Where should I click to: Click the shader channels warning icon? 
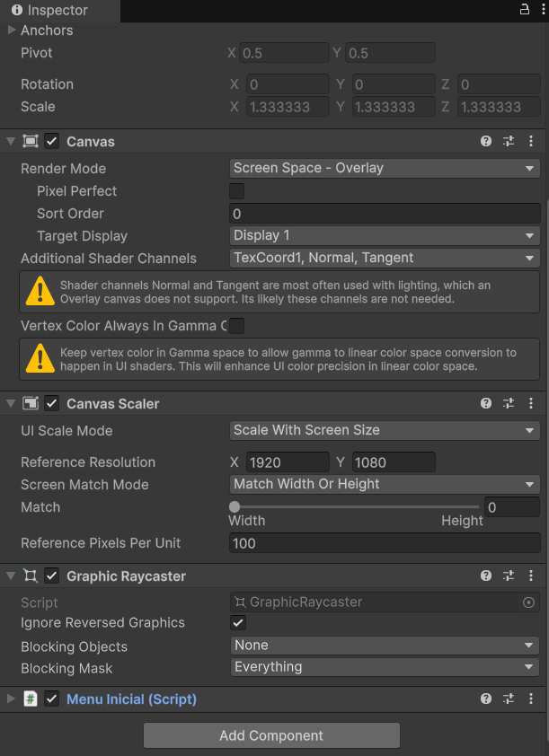(x=40, y=291)
